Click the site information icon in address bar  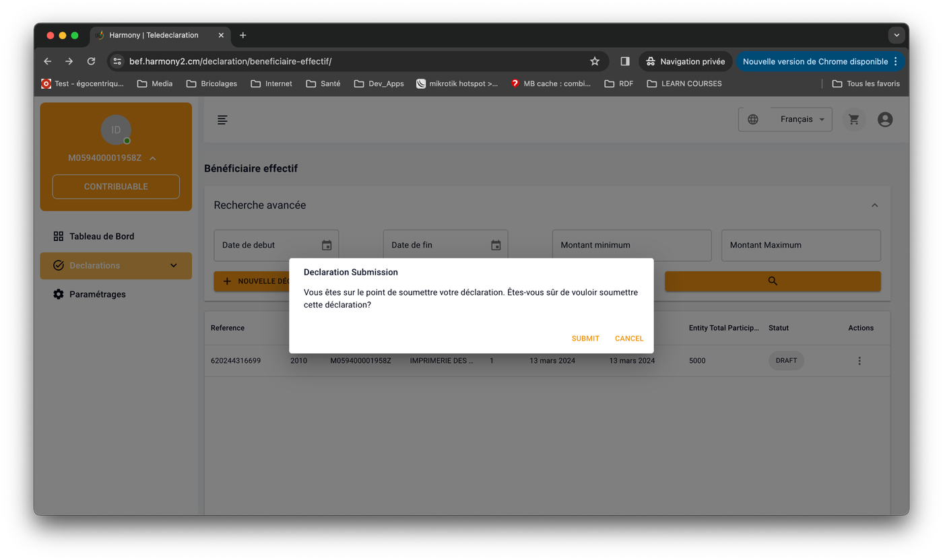[117, 61]
